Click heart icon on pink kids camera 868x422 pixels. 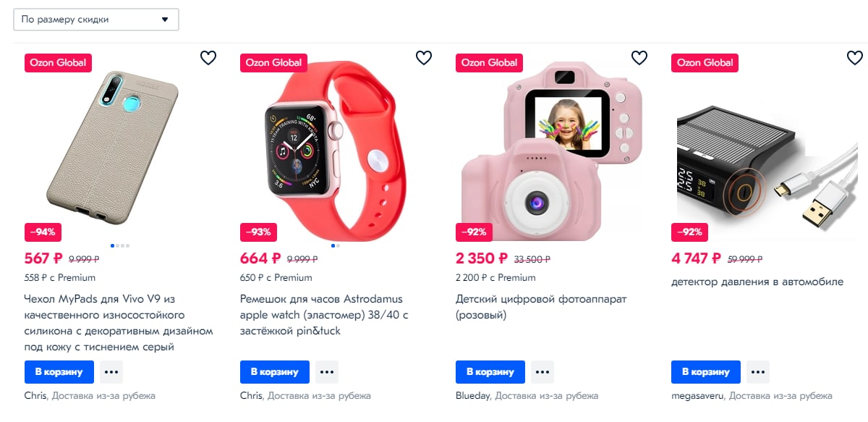pos(639,58)
